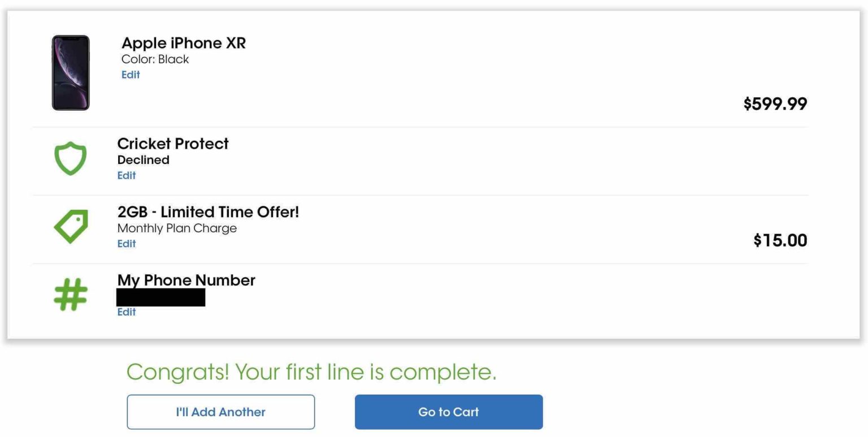This screenshot has height=437, width=868.
Task: Click the Cricket Protect heading
Action: (173, 144)
